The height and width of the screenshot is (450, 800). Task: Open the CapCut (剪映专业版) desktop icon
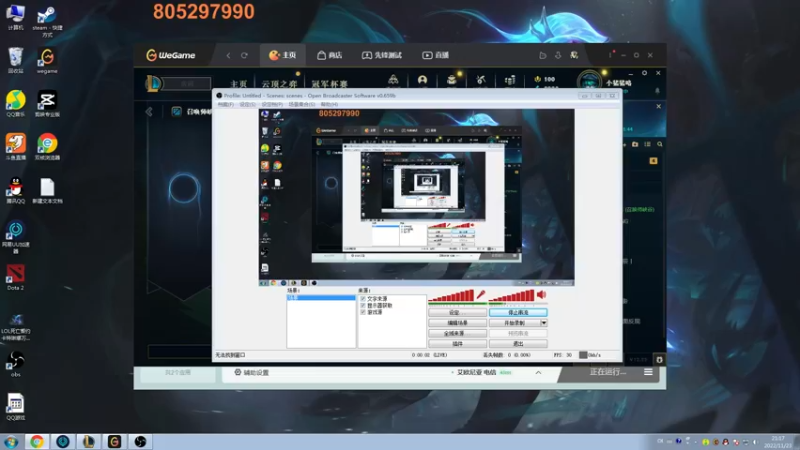pyautogui.click(x=47, y=104)
